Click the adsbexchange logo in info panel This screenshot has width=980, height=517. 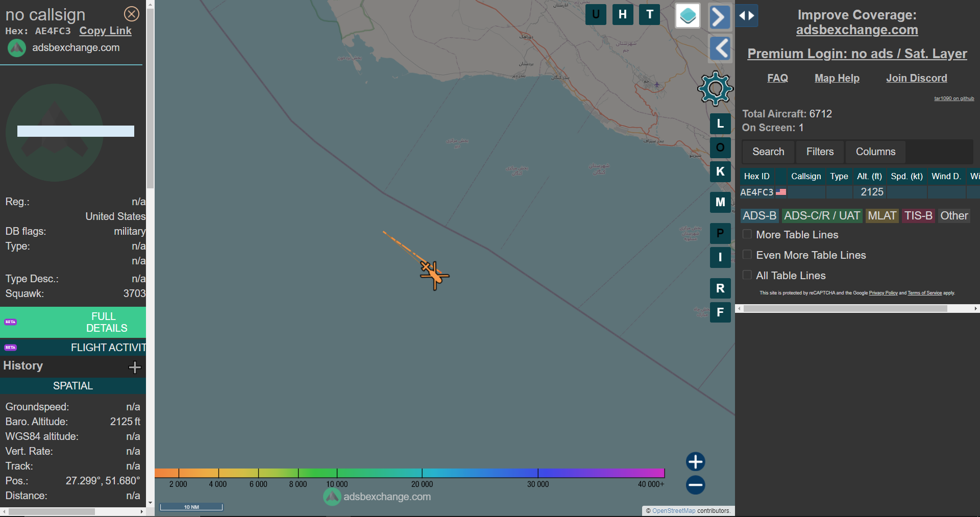[x=17, y=48]
